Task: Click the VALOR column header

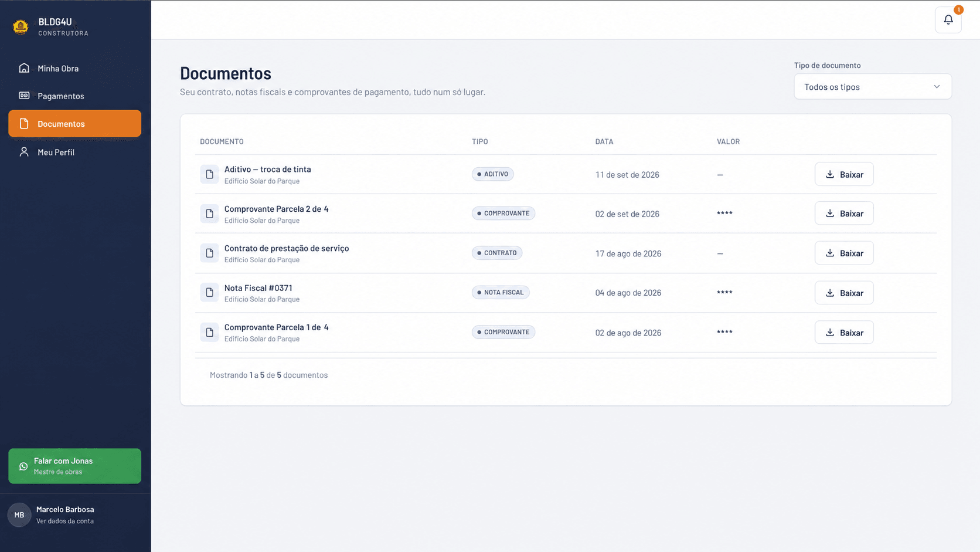Action: [x=728, y=141]
